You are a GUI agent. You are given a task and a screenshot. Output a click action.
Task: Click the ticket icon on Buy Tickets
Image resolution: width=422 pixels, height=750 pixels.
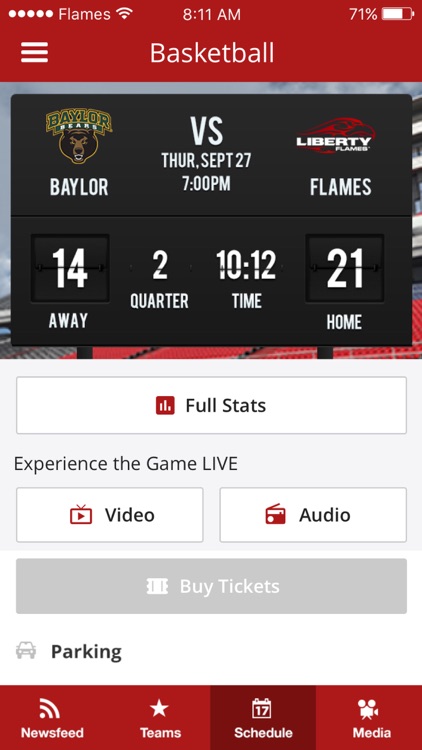[x=157, y=586]
